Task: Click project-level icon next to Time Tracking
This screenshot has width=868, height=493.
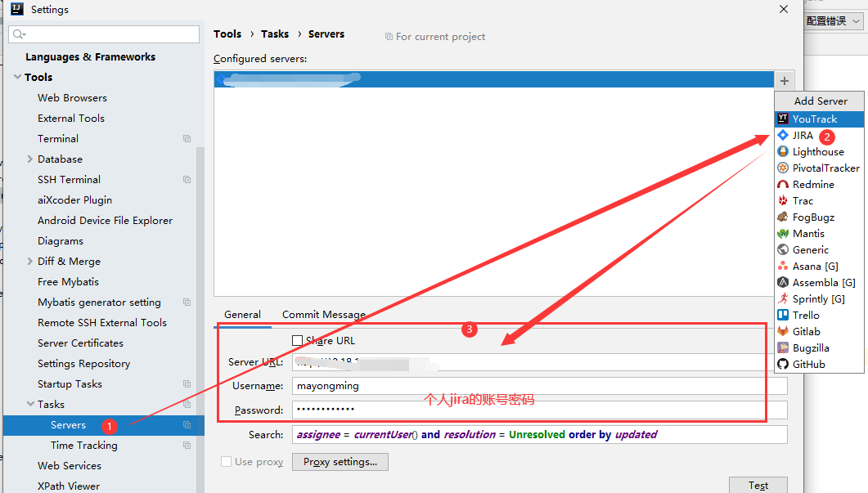Action: pyautogui.click(x=187, y=446)
